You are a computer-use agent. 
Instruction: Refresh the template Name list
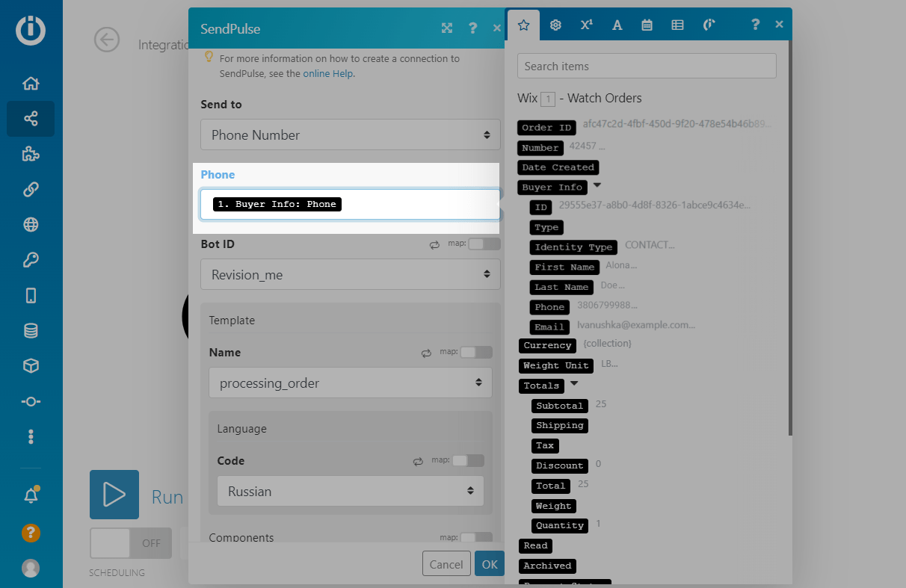(x=426, y=353)
